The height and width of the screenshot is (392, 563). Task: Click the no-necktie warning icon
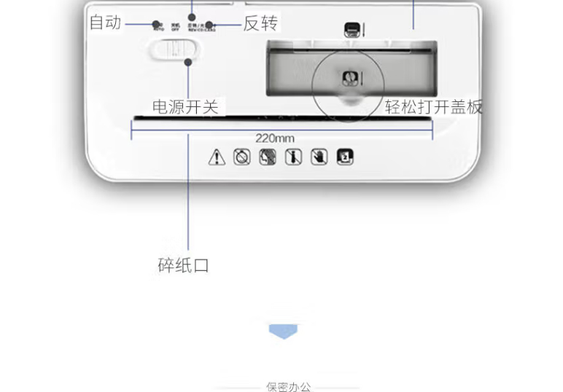tap(293, 157)
